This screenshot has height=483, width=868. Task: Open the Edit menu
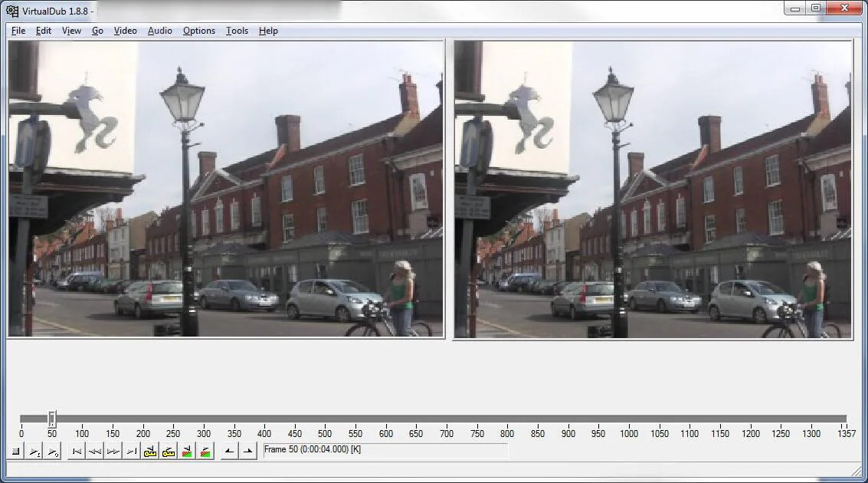(x=43, y=31)
